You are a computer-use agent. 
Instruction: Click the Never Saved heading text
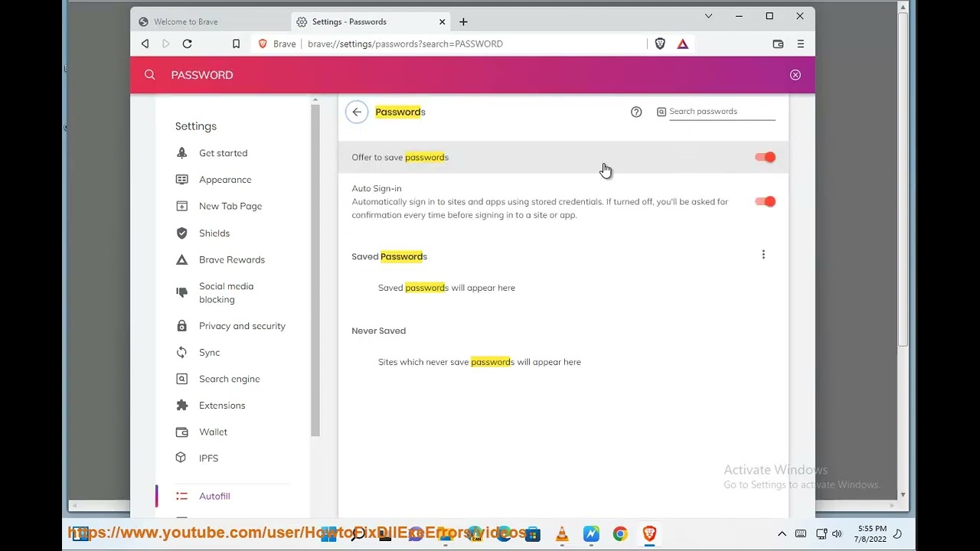(379, 331)
